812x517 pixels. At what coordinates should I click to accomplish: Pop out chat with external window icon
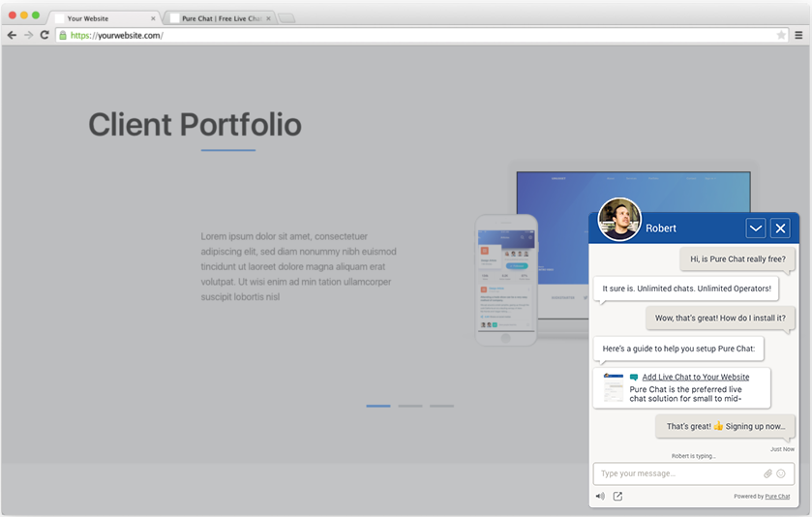(x=617, y=497)
